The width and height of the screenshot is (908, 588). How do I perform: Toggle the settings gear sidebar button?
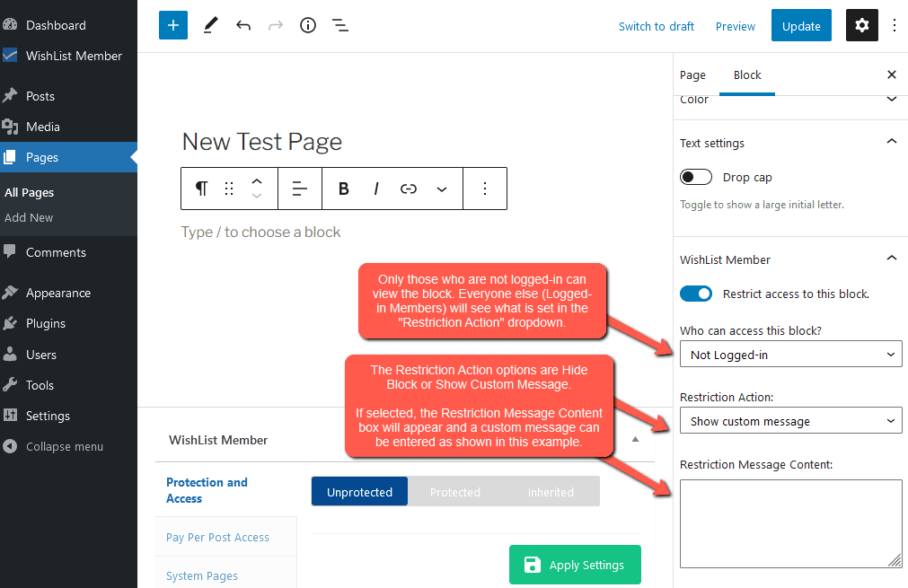pyautogui.click(x=861, y=25)
